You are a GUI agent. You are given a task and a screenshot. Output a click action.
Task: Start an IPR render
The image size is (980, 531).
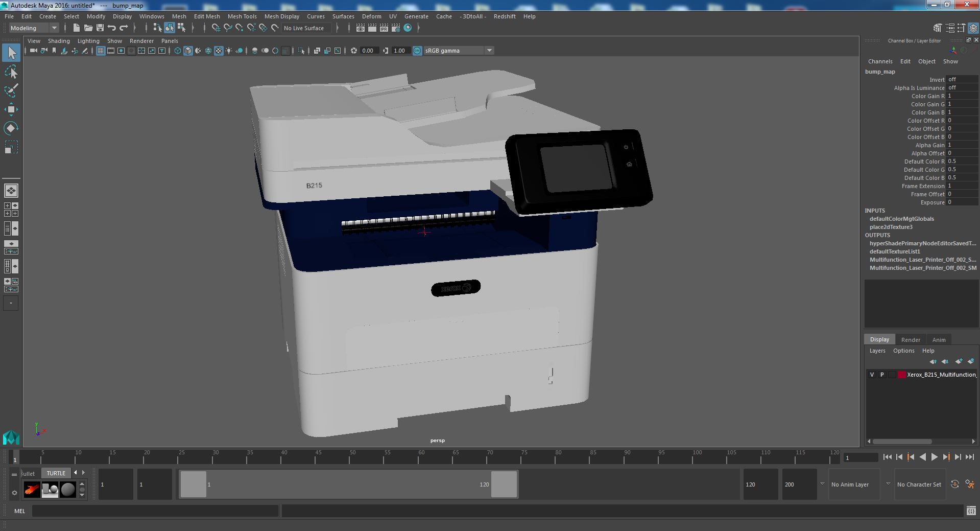click(384, 28)
